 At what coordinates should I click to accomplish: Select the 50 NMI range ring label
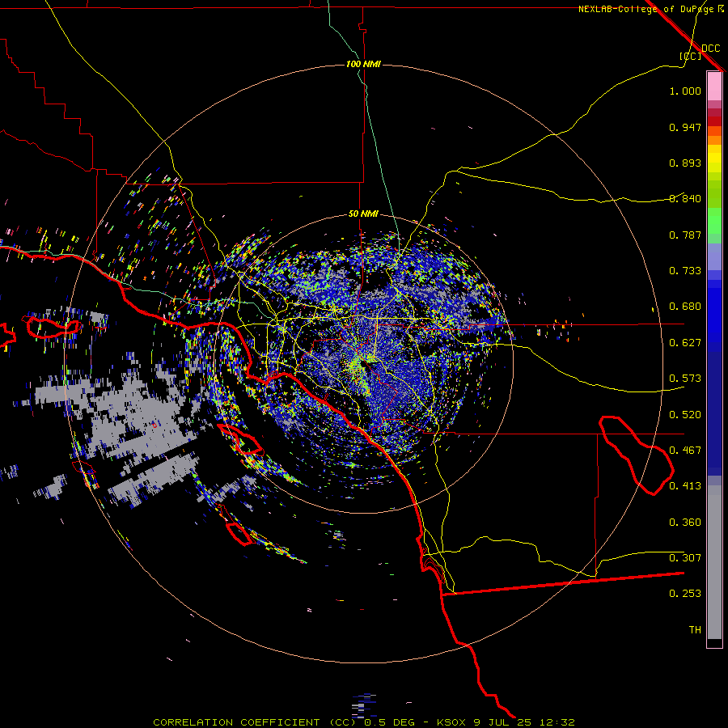click(363, 214)
